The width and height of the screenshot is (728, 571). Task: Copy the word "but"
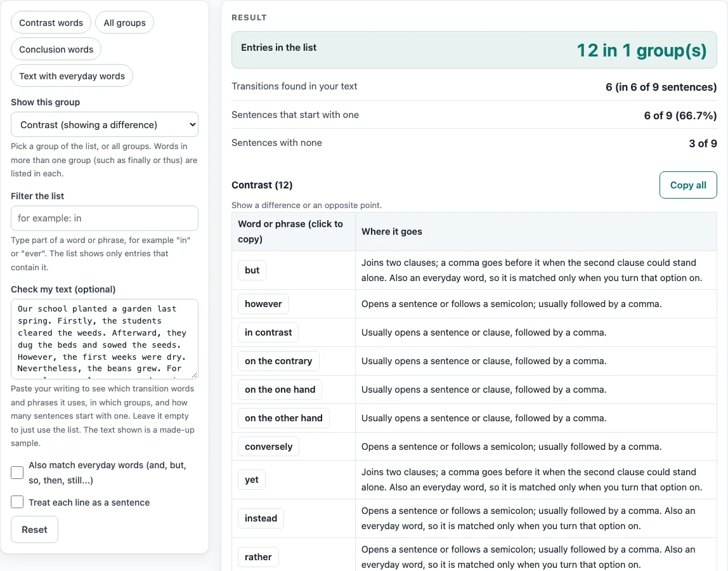252,270
